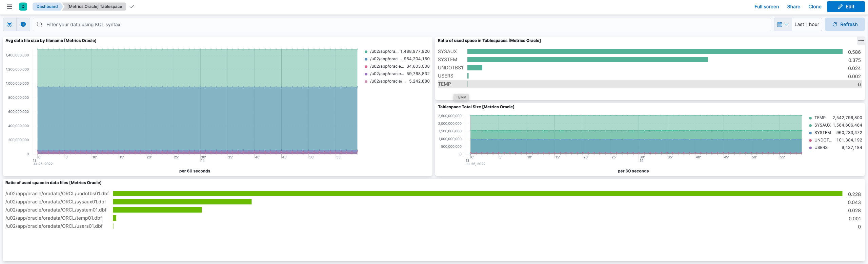Viewport: 868px width, 264px height.
Task: Select the SYSAUX bar in tablespace ratio
Action: pyautogui.click(x=655, y=51)
